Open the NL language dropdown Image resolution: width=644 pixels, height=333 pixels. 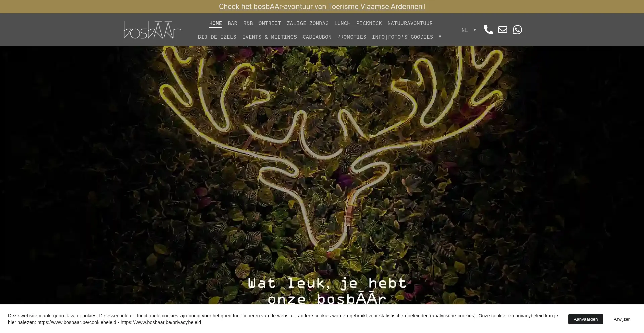pos(468,30)
